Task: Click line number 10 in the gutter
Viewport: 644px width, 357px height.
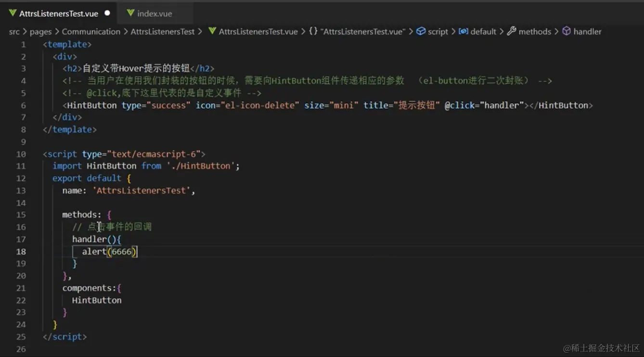Action: pos(21,154)
